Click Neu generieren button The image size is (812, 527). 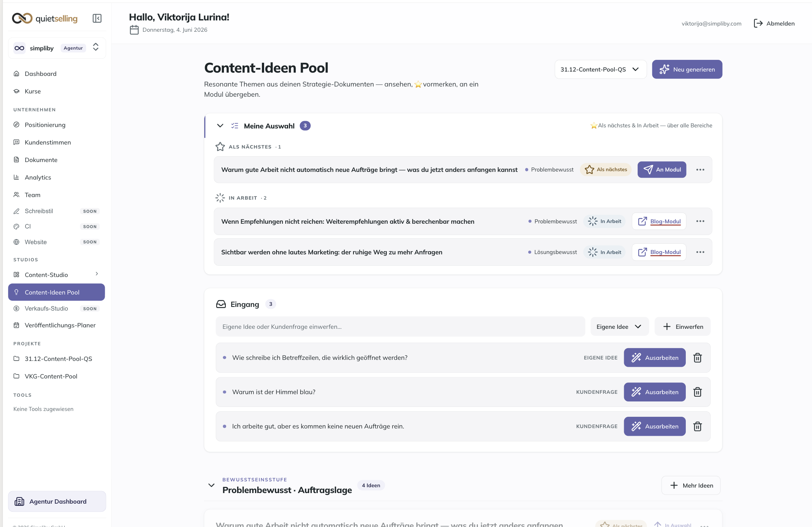coord(687,69)
